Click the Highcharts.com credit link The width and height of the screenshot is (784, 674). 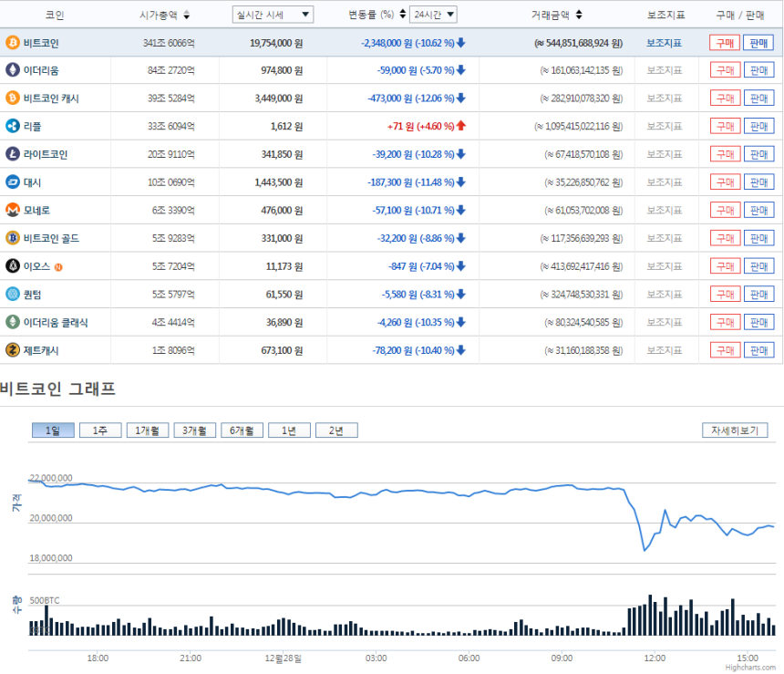[x=750, y=668]
